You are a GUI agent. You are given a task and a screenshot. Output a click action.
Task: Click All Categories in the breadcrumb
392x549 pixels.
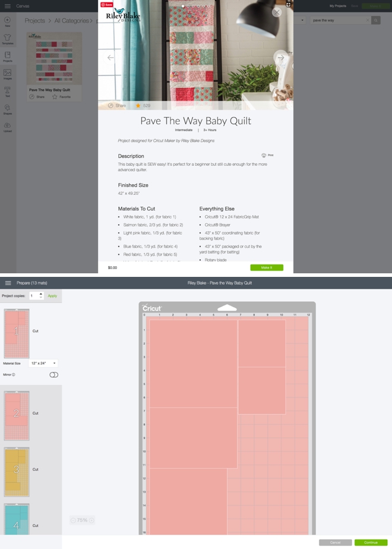click(71, 21)
